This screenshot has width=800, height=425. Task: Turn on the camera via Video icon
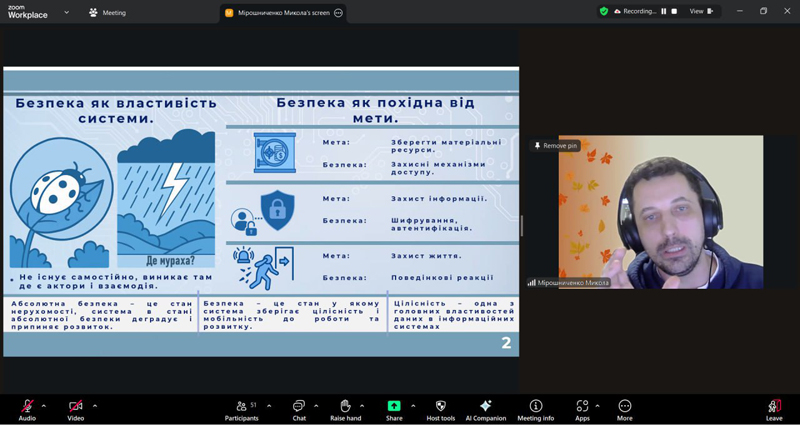click(75, 406)
